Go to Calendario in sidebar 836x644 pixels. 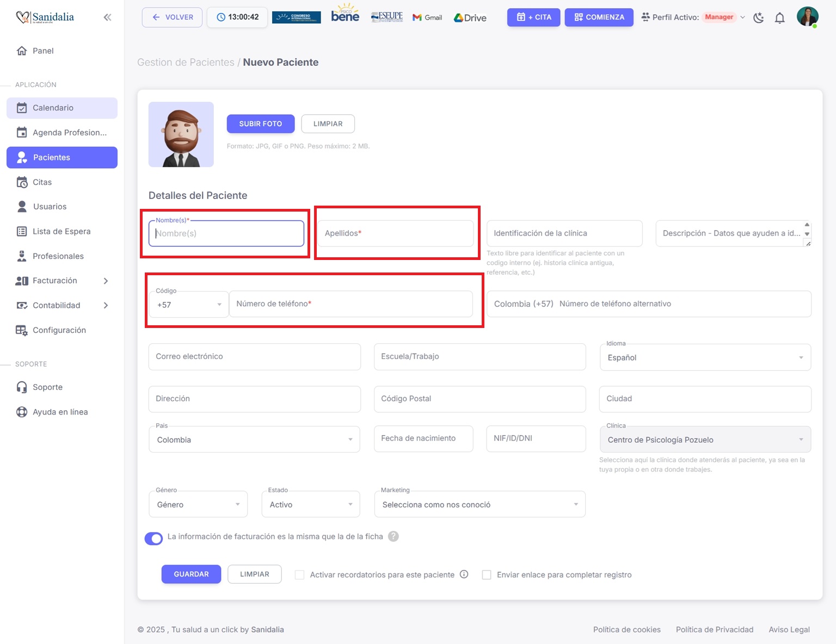[x=53, y=108]
